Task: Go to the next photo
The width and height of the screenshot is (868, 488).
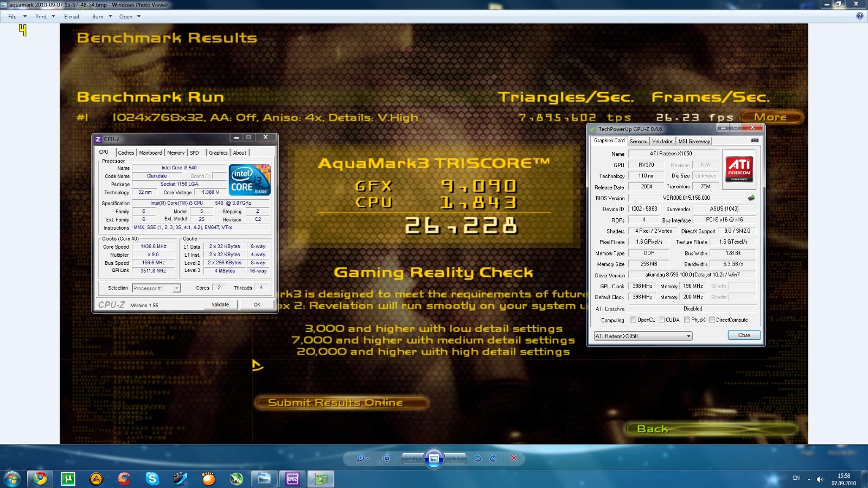Action: point(455,458)
